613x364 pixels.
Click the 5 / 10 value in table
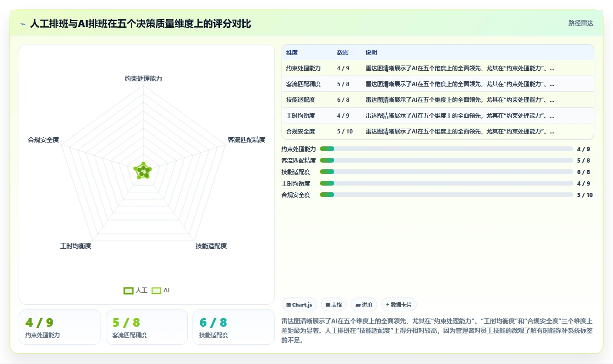tap(345, 132)
